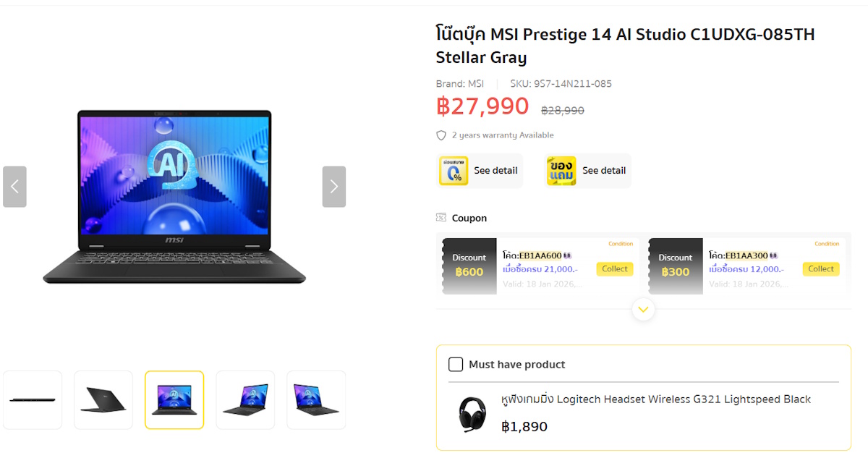The width and height of the screenshot is (868, 466).
Task: Click the next image arrow on gallery
Action: pyautogui.click(x=333, y=187)
